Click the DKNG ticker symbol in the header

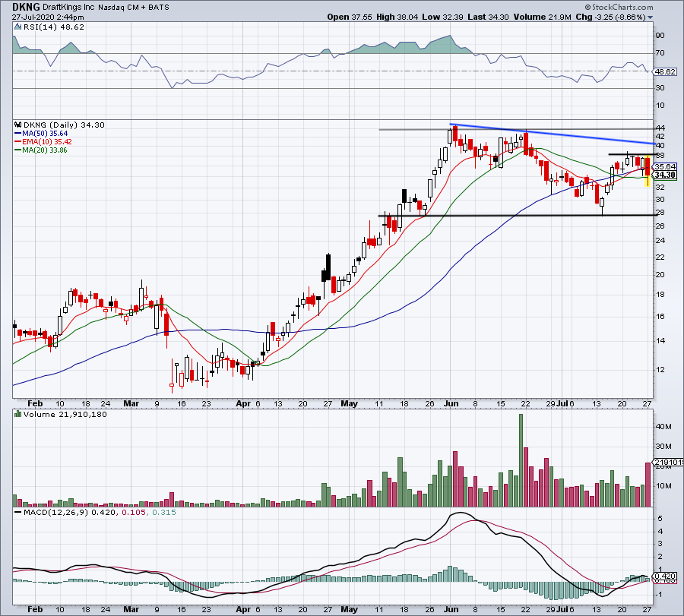[26, 7]
